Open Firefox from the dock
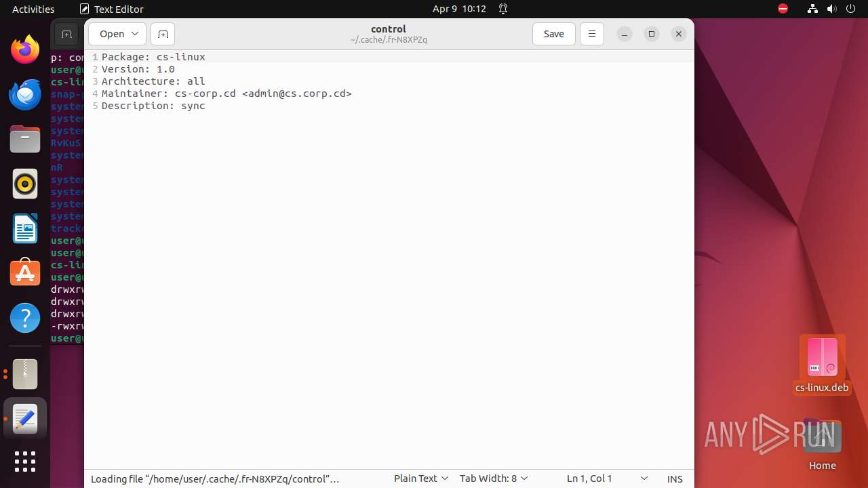Image resolution: width=868 pixels, height=488 pixels. [x=25, y=49]
